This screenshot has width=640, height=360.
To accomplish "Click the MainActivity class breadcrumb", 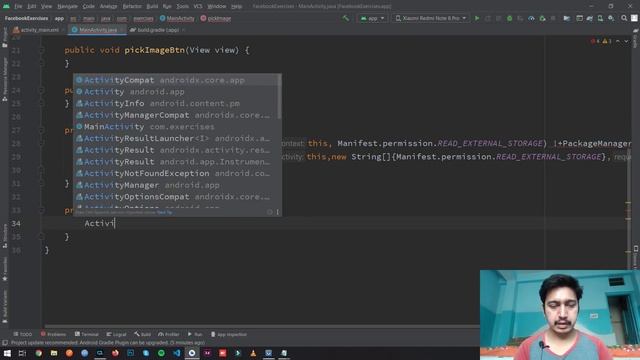I will (177, 18).
